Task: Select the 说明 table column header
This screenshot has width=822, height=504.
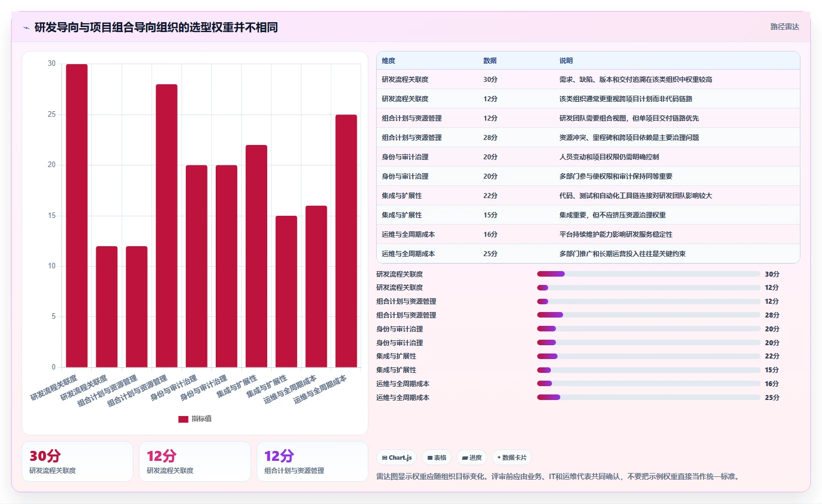Action: click(566, 61)
